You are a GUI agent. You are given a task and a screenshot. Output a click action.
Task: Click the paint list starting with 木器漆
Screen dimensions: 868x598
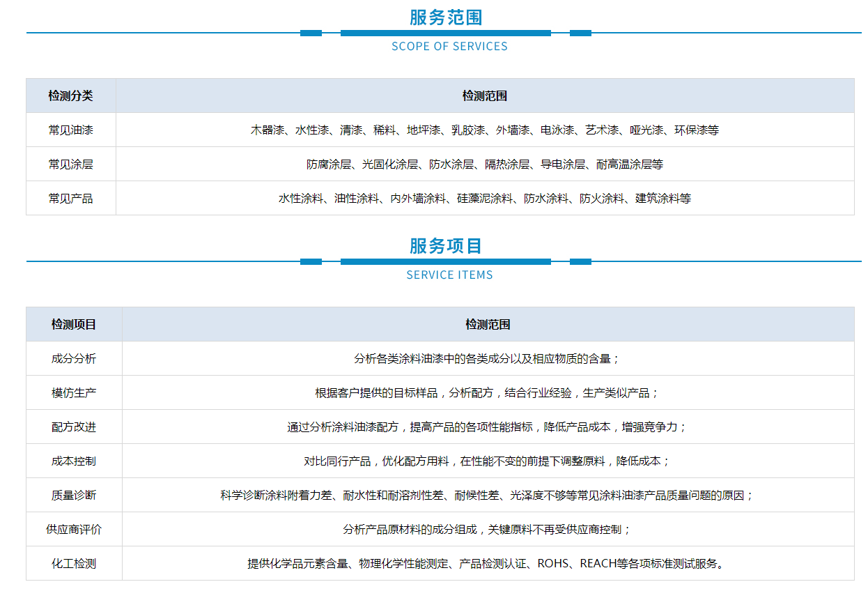(484, 130)
